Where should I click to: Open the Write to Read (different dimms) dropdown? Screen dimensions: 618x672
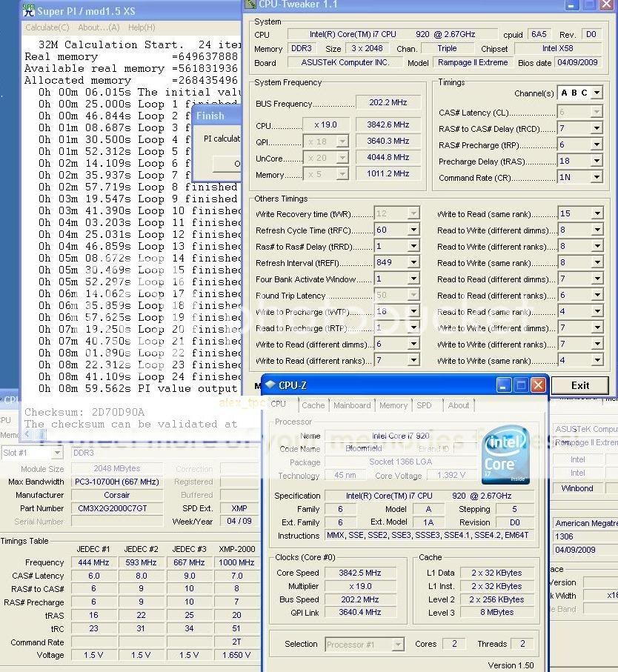[x=413, y=344]
